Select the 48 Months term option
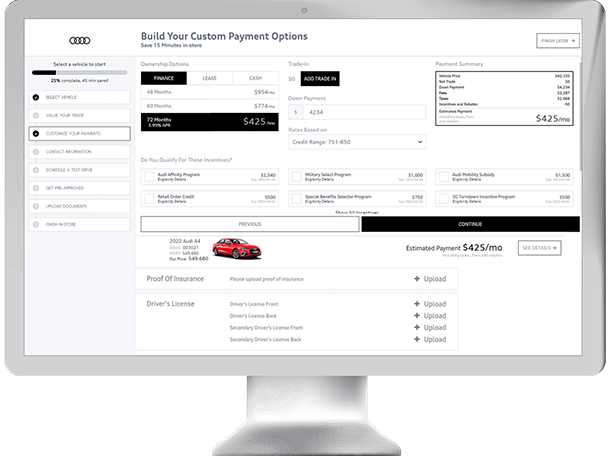The image size is (609, 456). pos(208,92)
